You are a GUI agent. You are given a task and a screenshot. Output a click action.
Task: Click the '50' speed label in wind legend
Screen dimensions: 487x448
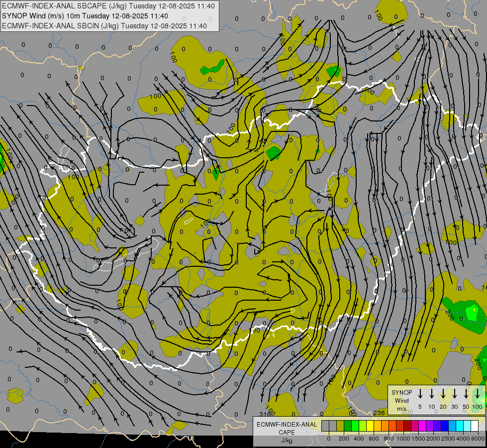coord(466,407)
